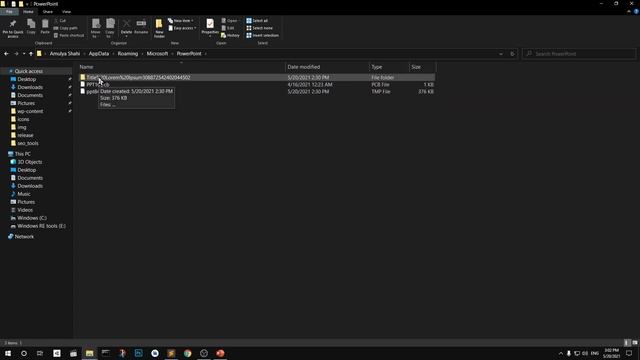Viewport: 640px width, 360px height.
Task: Click Invert selection in ribbon
Action: [262, 36]
